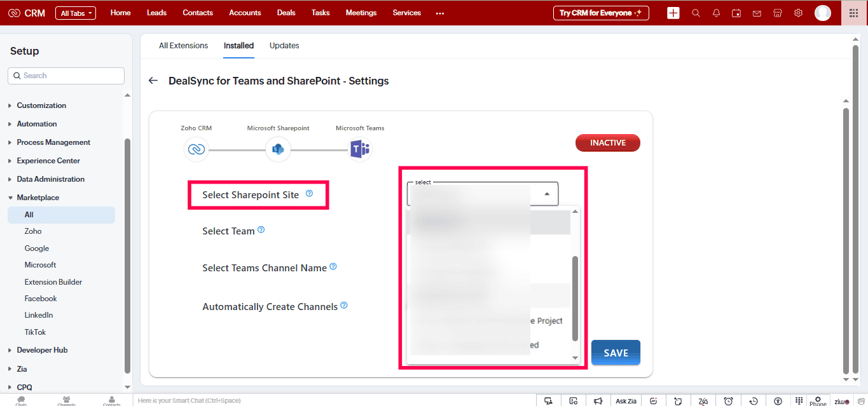The image size is (868, 406).
Task: Open the recent items history icon
Action: tap(754, 401)
